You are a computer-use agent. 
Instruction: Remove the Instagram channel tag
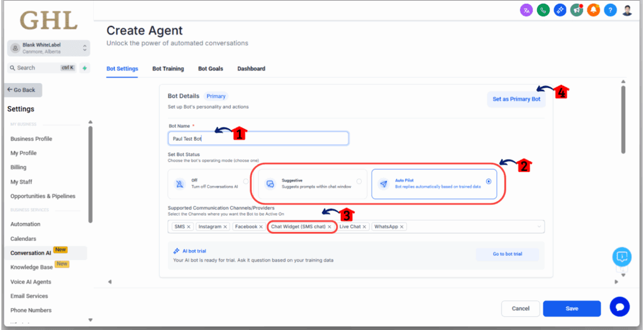[x=225, y=226]
